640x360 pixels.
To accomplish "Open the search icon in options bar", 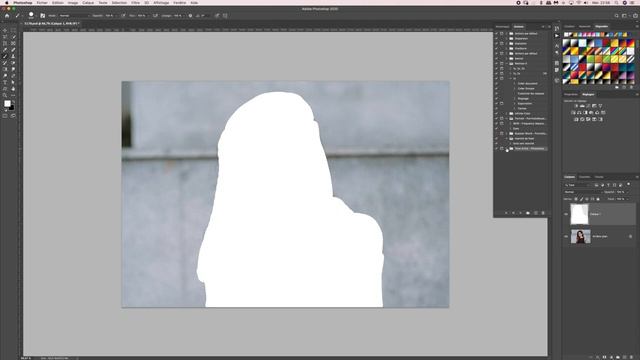I will 616,16.
